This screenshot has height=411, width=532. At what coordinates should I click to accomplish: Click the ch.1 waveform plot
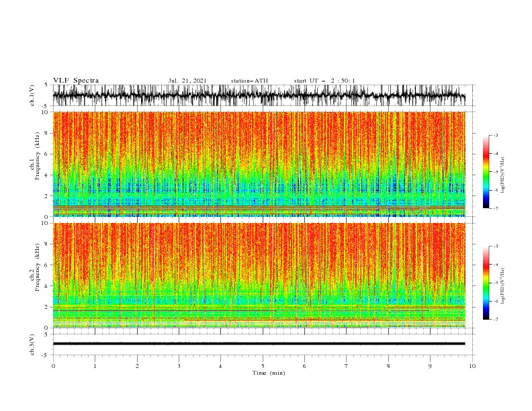[x=259, y=95]
